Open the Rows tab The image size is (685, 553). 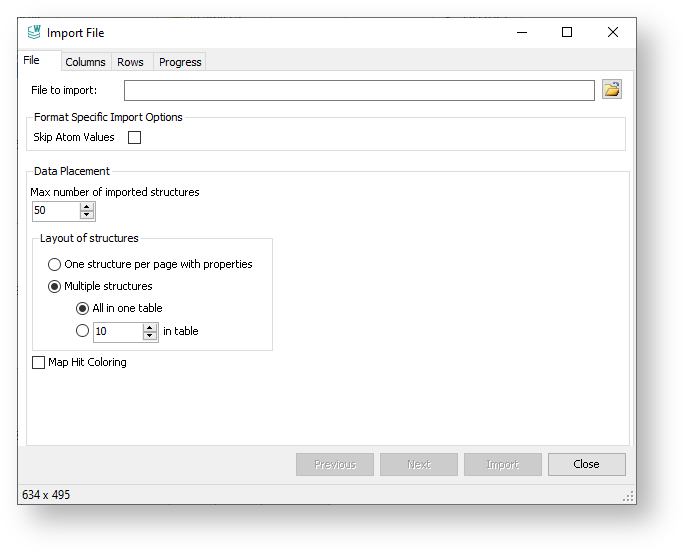point(130,62)
